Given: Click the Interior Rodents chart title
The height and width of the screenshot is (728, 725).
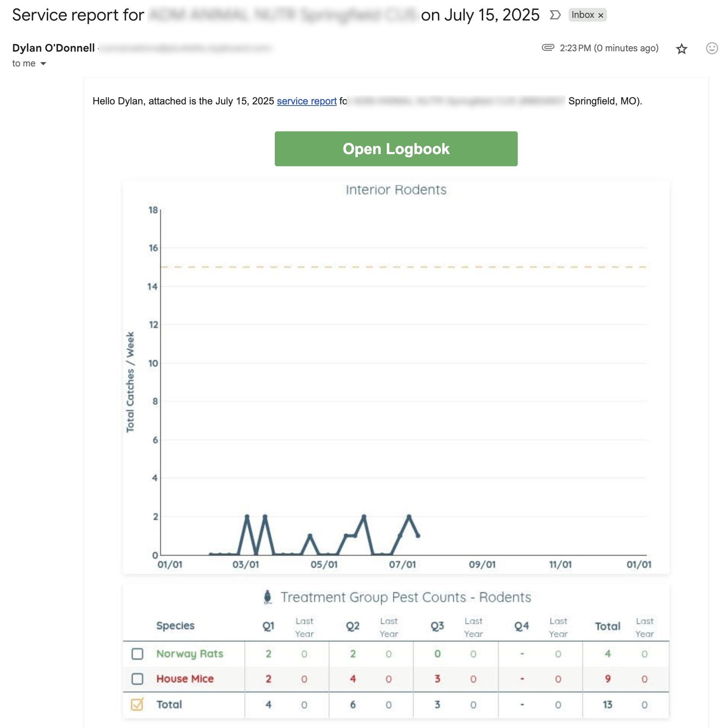Looking at the screenshot, I should [x=396, y=189].
